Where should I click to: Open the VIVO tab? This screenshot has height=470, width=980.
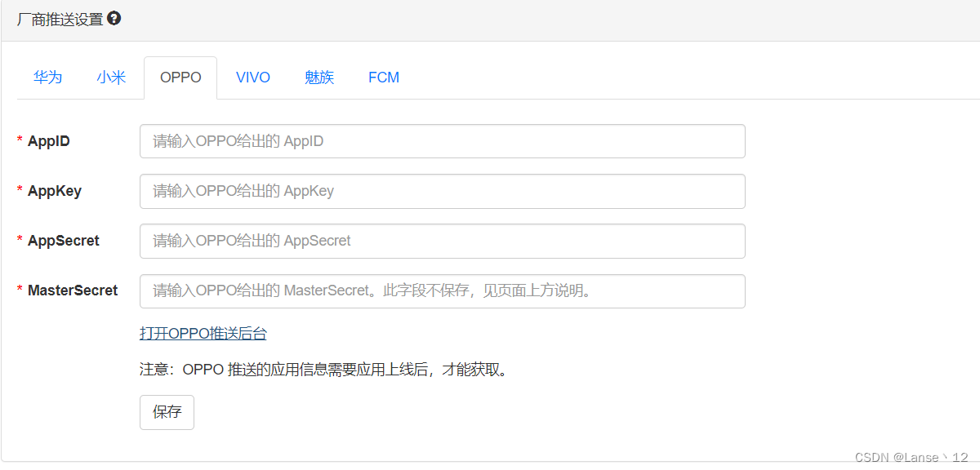coord(253,78)
